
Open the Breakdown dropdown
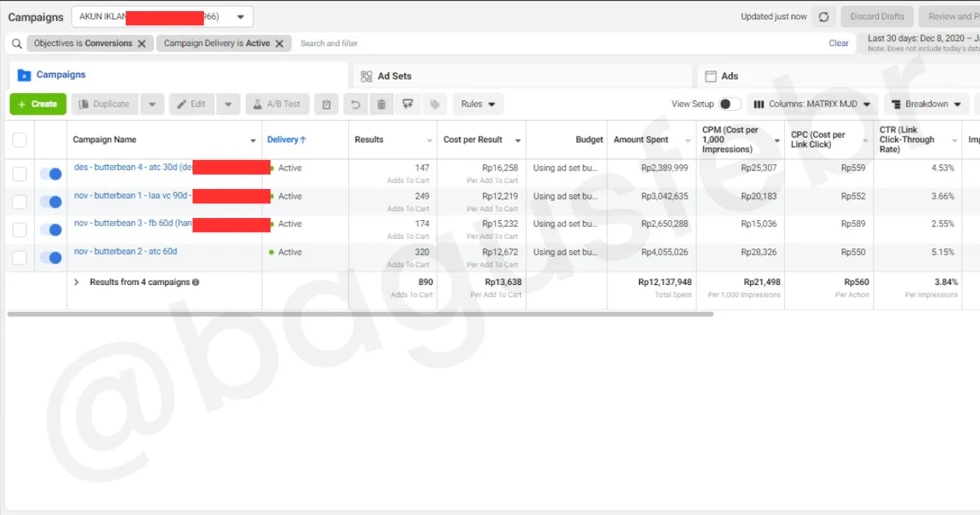tap(926, 104)
